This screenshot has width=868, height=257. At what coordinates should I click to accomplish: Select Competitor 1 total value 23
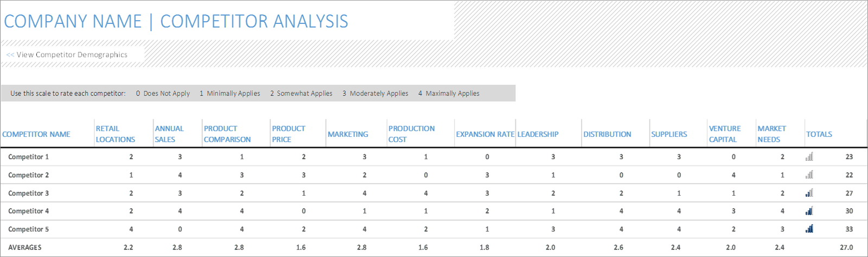point(849,156)
